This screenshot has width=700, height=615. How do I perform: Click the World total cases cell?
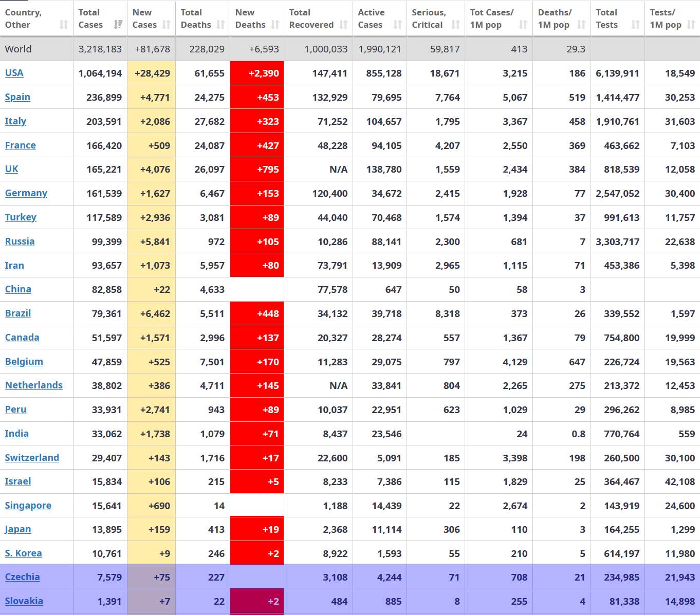[x=100, y=49]
